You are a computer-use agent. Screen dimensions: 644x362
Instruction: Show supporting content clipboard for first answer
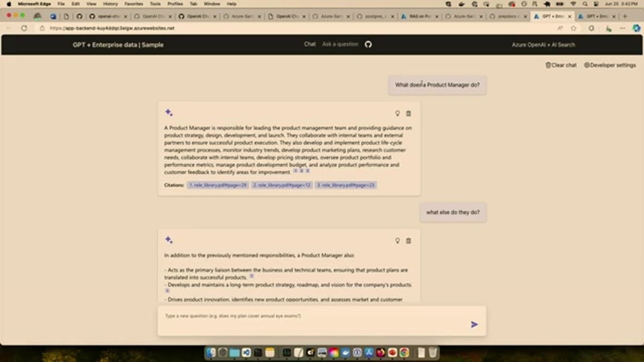[x=408, y=113]
